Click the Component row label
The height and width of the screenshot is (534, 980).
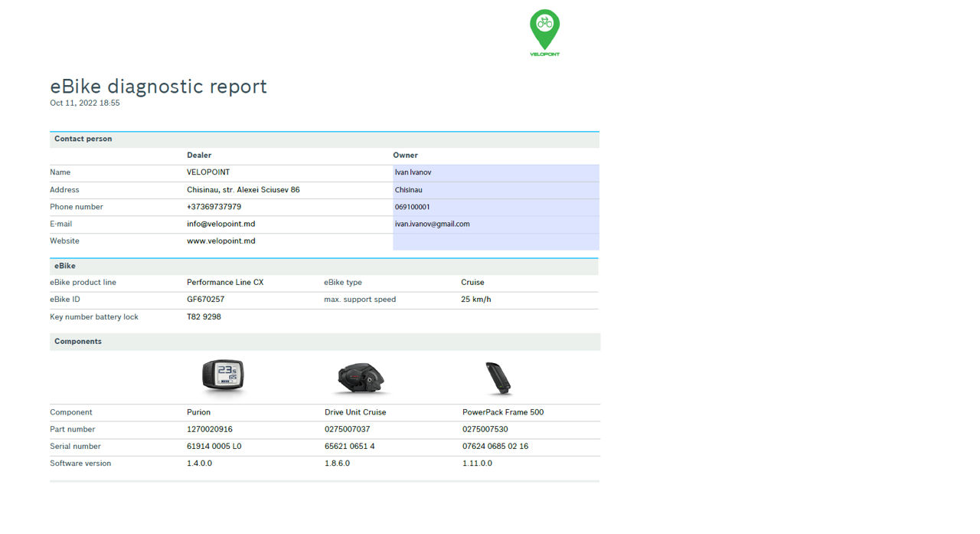click(71, 412)
